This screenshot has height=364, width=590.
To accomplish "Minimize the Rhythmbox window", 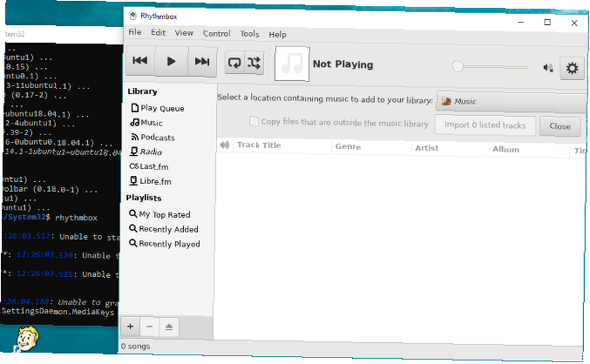I will 521,22.
